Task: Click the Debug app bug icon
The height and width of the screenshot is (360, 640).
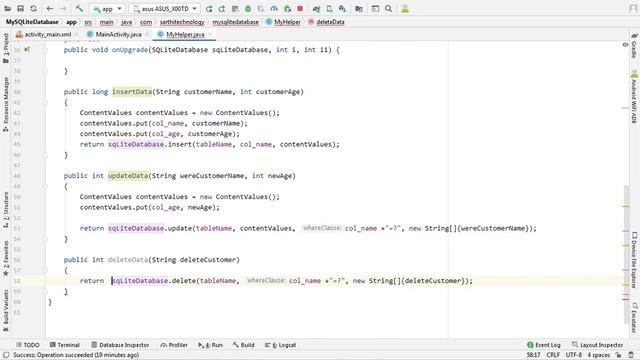Action: pos(248,9)
